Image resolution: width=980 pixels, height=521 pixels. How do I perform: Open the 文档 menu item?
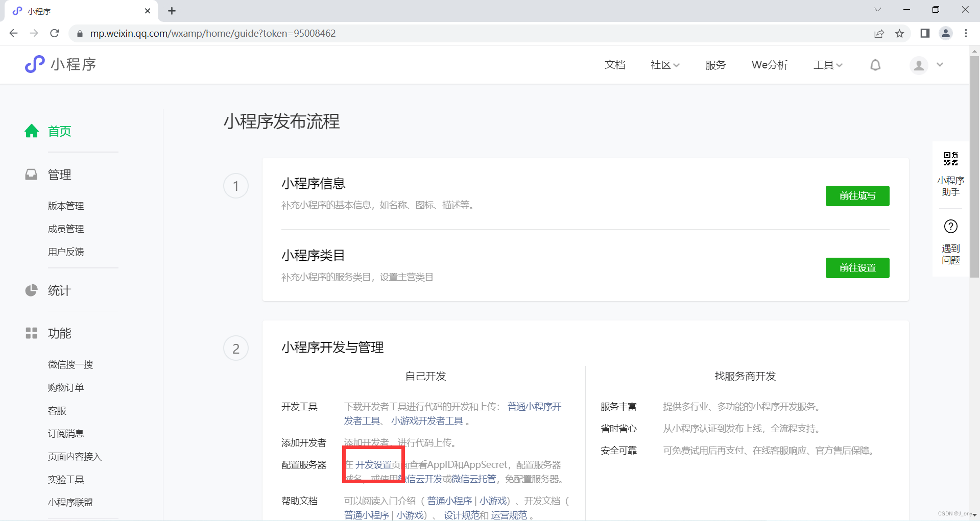point(615,65)
